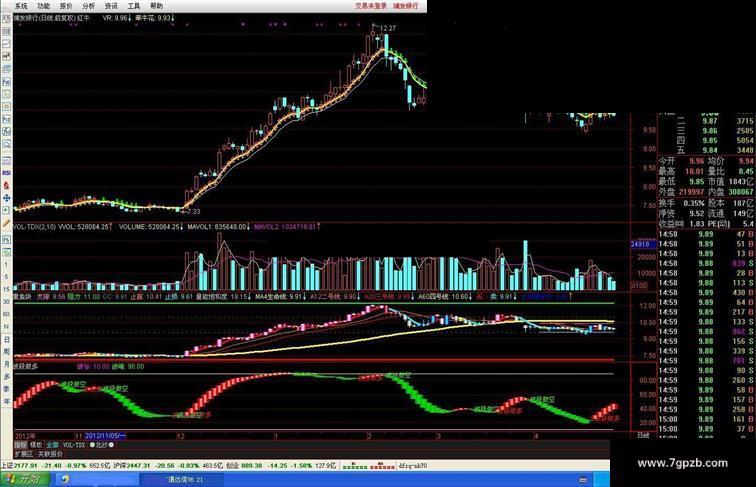Screen dimensions: 756x487
Task: Click the 15:00 trade row with 161 B
Action: pyautogui.click(x=706, y=419)
